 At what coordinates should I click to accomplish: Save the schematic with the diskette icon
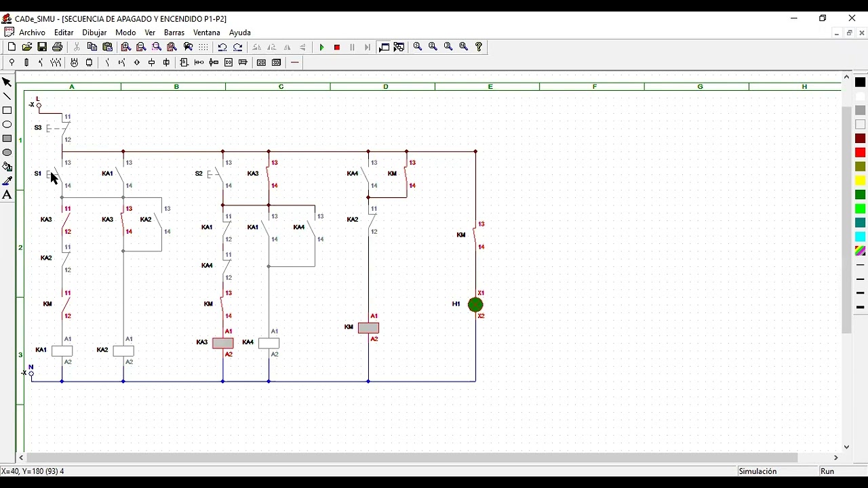[42, 47]
